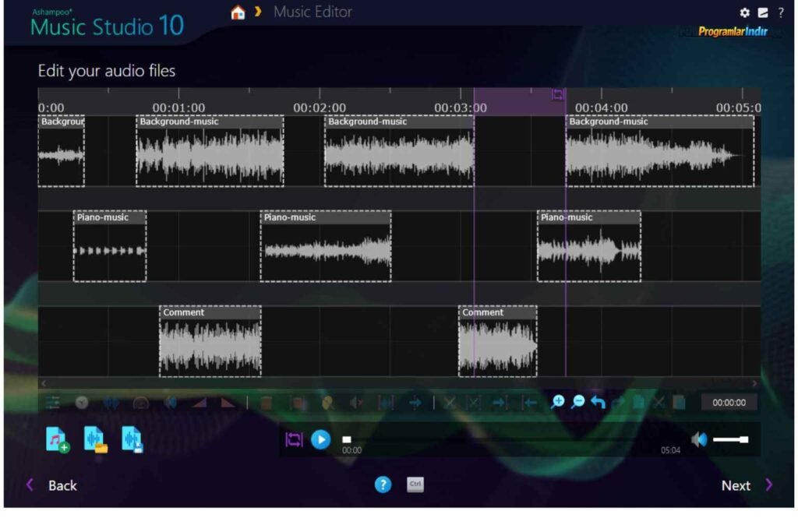Image resolution: width=798 pixels, height=532 pixels.
Task: Save the audio project with the disk icon
Action: point(132,439)
